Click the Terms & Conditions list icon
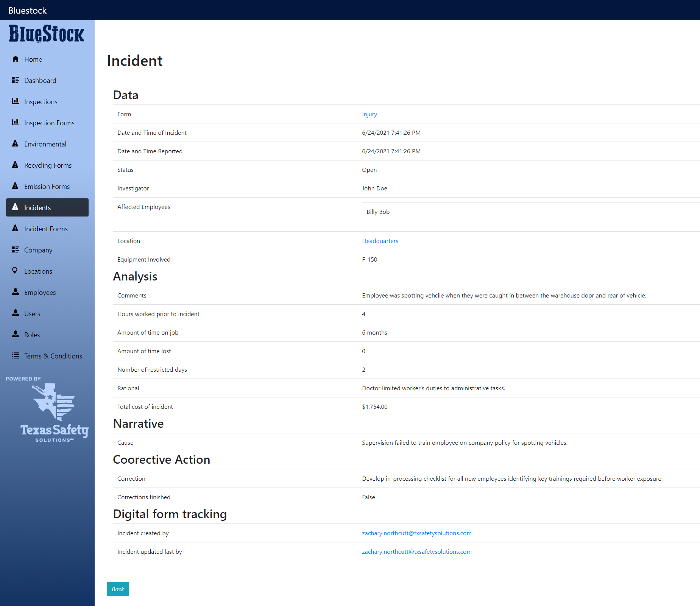 [16, 356]
